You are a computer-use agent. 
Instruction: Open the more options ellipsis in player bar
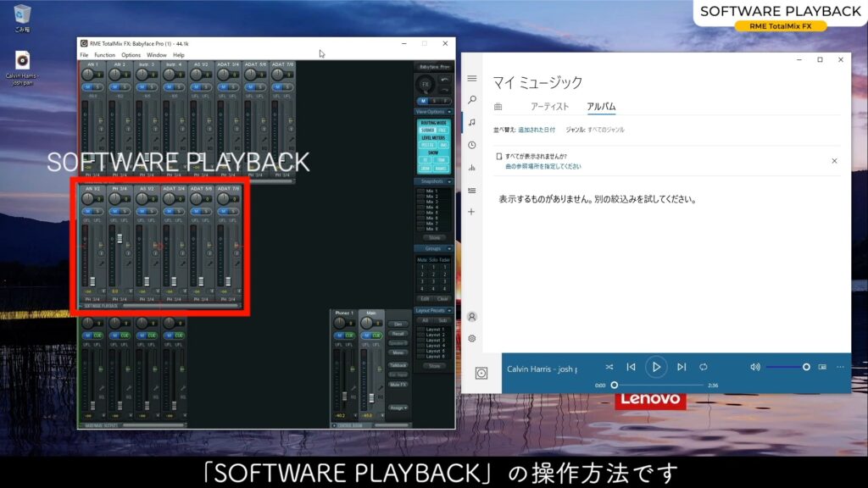840,367
